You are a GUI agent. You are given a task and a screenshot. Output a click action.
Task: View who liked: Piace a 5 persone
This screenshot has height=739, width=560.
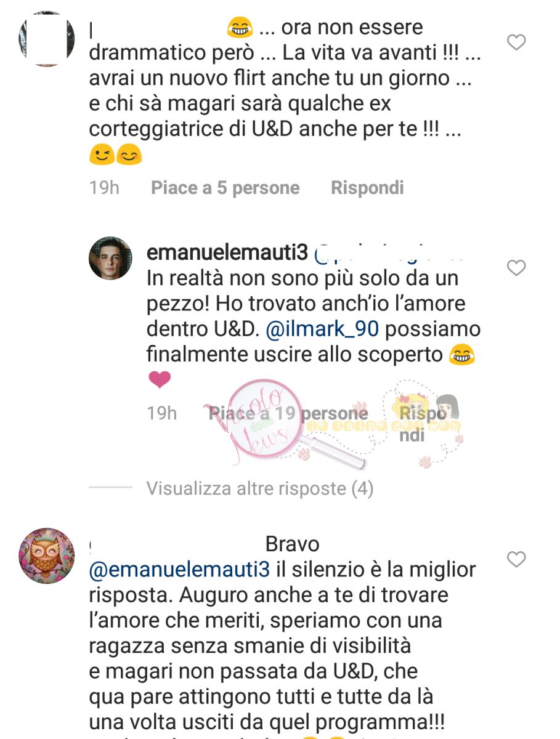(x=225, y=188)
